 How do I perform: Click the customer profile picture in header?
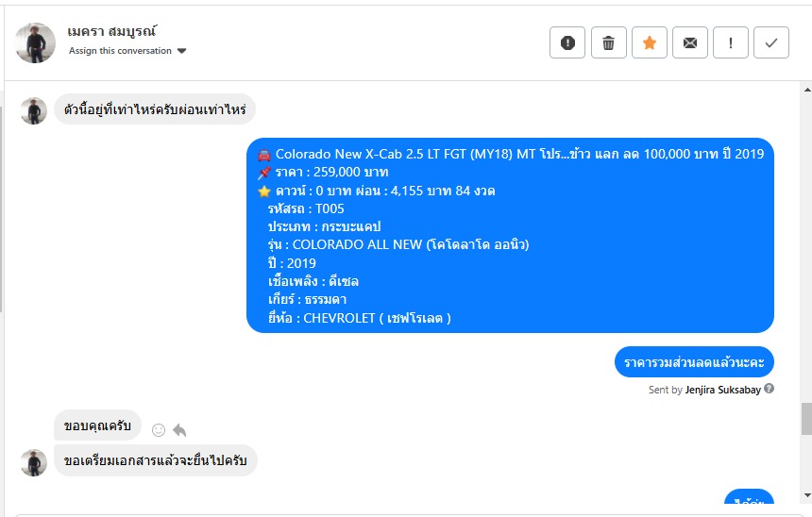(35, 43)
